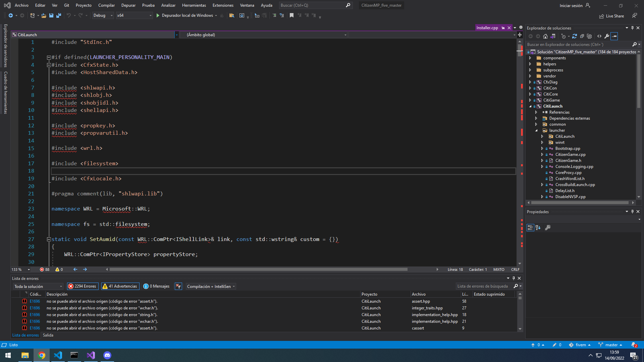Open the Compilar menu
Screen dimensions: 644x362
pyautogui.click(x=106, y=5)
